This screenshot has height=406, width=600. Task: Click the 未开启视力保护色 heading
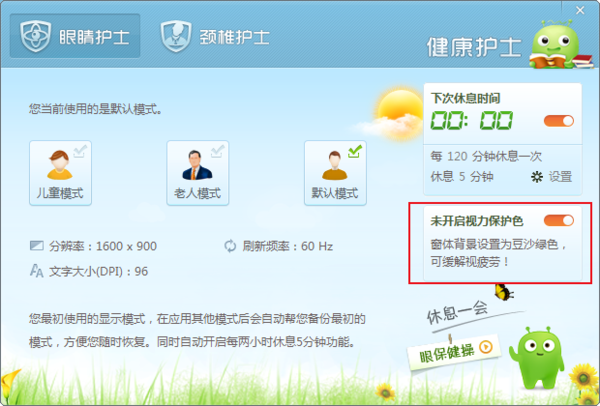pyautogui.click(x=476, y=221)
